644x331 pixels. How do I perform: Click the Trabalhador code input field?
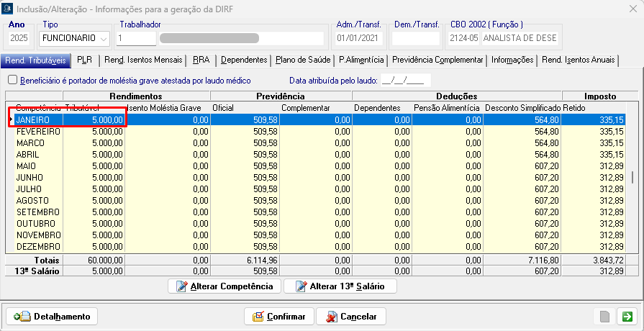137,39
